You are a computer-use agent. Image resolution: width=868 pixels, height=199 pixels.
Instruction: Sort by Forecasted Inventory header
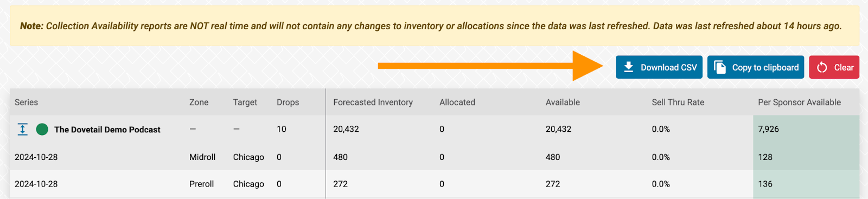pyautogui.click(x=373, y=102)
